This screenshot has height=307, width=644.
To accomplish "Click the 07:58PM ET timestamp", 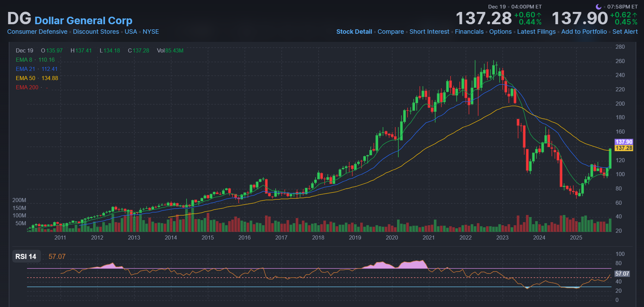I will pyautogui.click(x=622, y=6).
